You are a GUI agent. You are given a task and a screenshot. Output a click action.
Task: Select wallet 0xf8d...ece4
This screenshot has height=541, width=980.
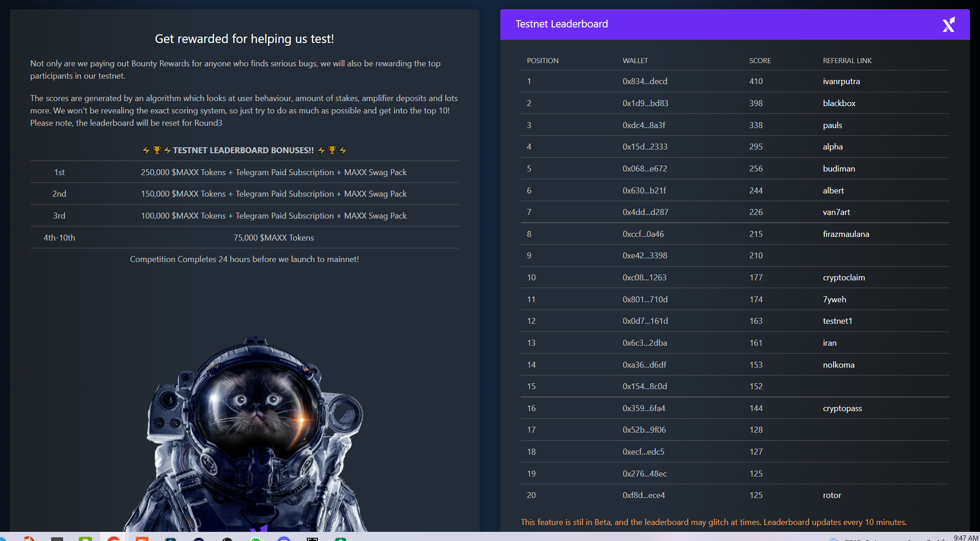tap(643, 495)
